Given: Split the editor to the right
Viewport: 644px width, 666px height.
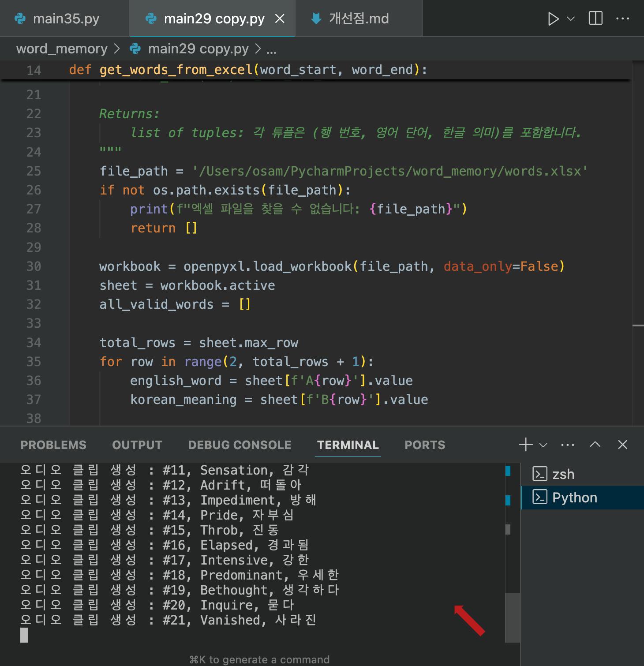Looking at the screenshot, I should pos(595,19).
